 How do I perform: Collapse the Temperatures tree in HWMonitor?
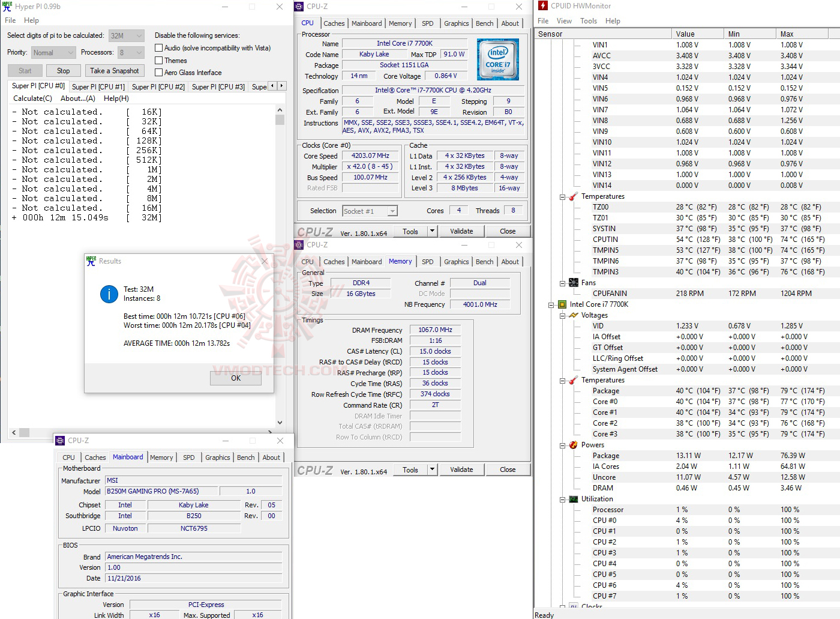click(562, 196)
